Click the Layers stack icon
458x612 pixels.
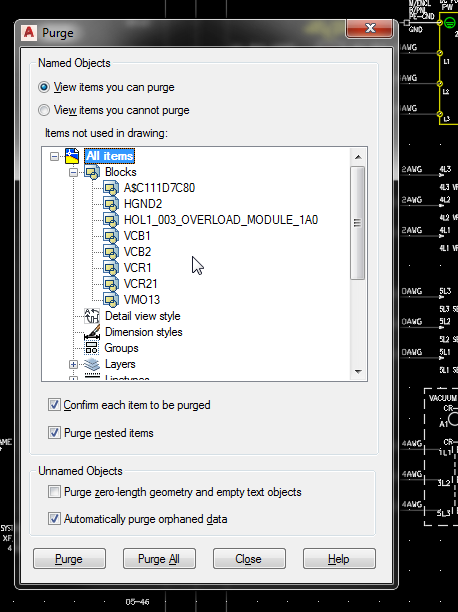92,364
